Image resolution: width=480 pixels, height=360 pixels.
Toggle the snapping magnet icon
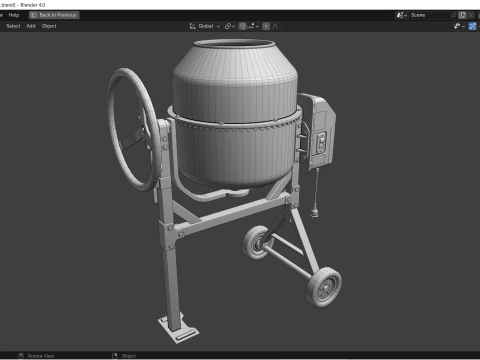tap(243, 26)
